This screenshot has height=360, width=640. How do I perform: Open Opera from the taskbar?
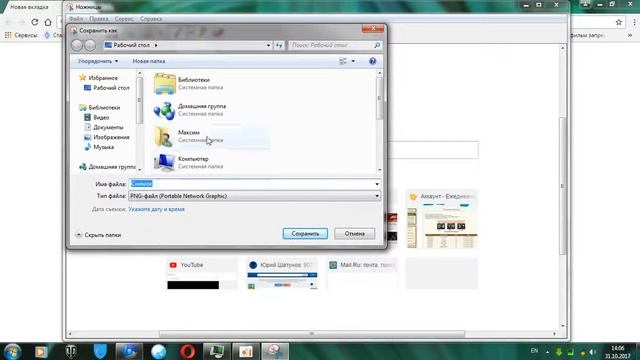187,351
